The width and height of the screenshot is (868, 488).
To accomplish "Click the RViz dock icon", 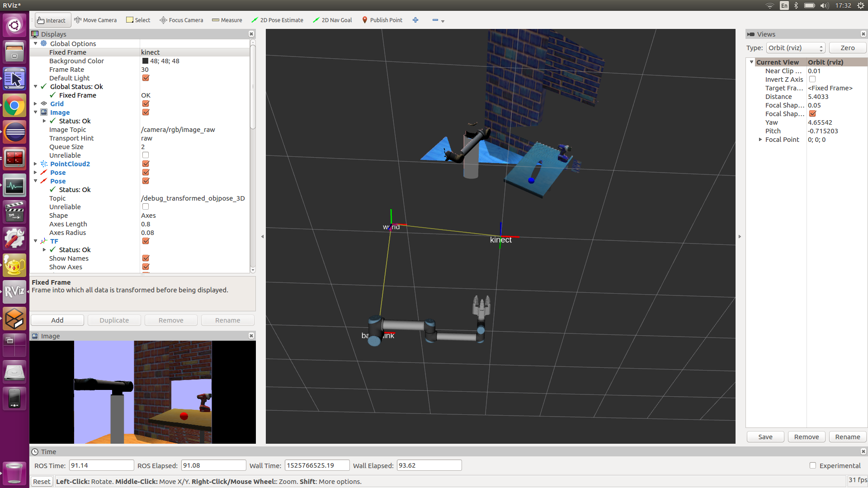I will coord(14,291).
